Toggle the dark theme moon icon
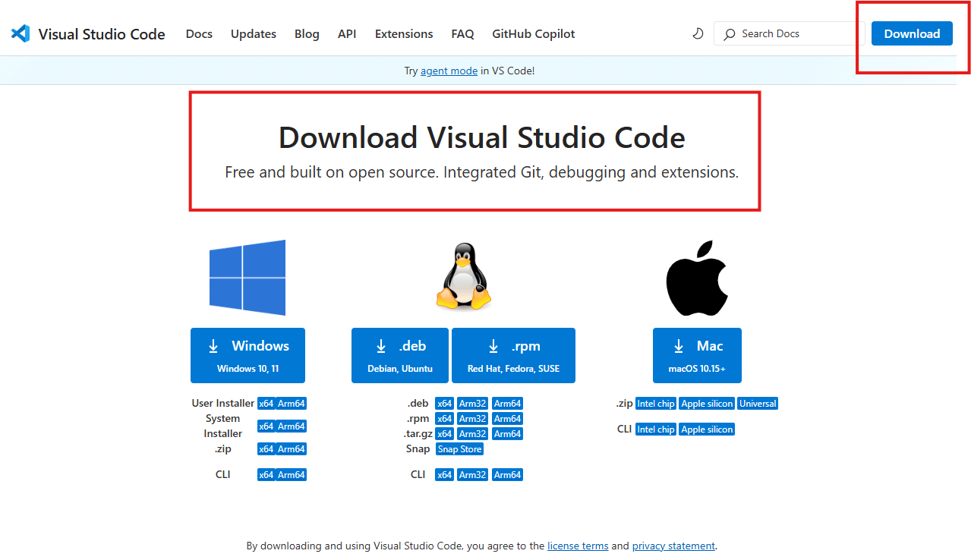Viewport: 971px width, 560px height. (698, 33)
